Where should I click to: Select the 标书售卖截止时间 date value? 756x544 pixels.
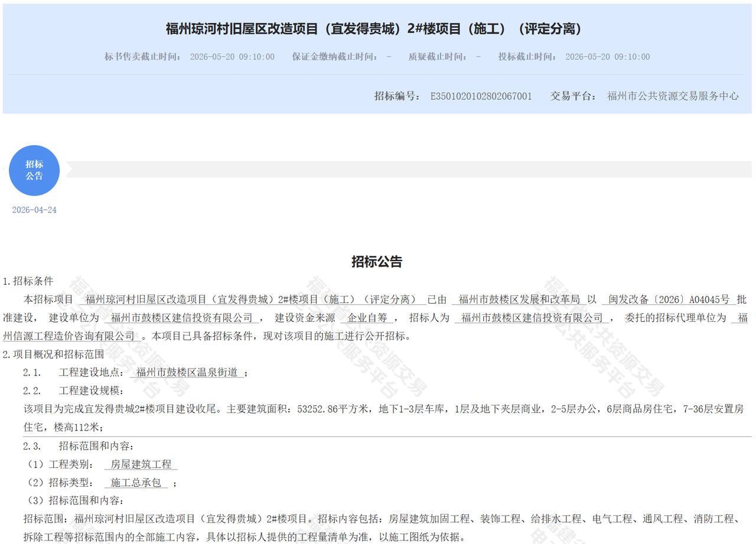232,57
